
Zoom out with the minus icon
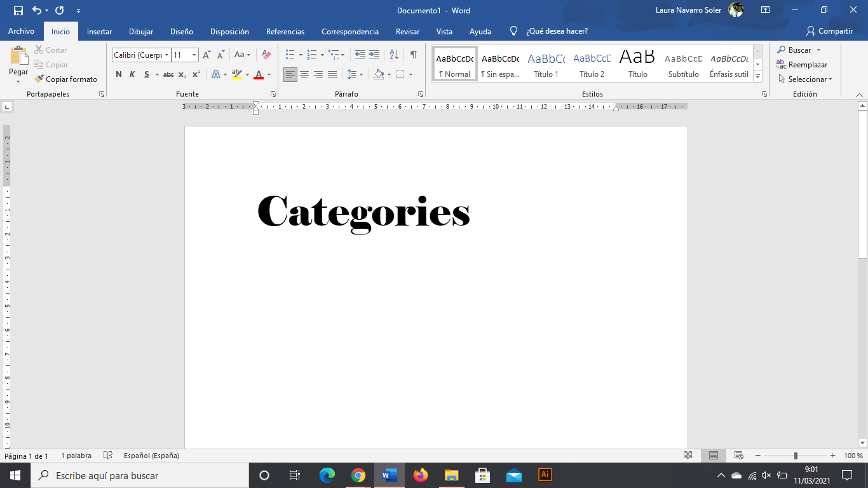[x=758, y=456]
